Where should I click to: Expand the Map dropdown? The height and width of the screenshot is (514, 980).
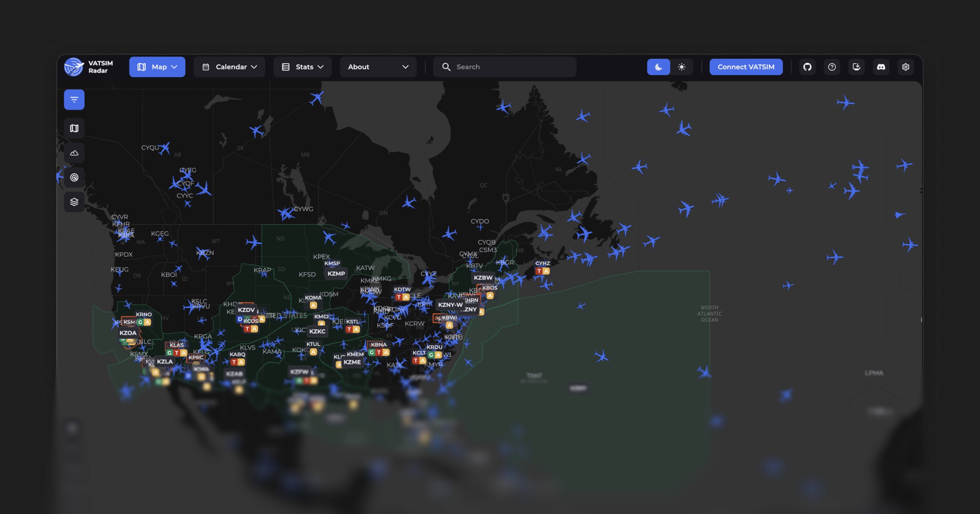tap(157, 66)
